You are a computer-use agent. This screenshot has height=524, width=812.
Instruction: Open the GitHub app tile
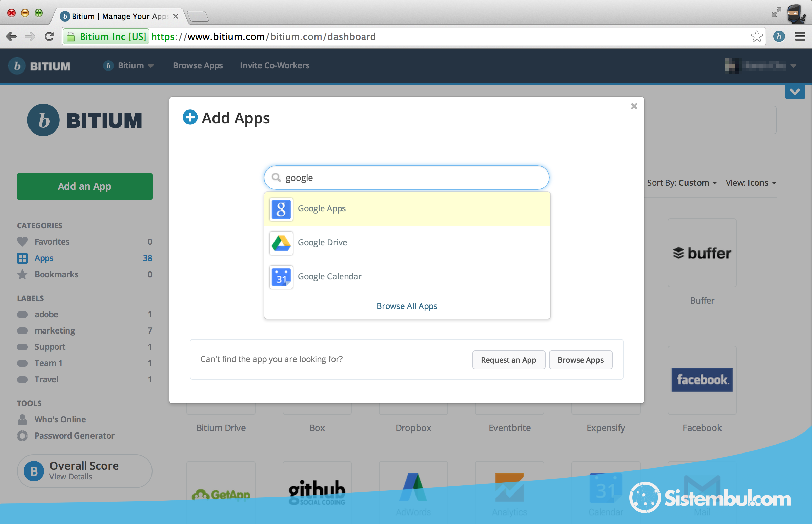click(x=317, y=492)
